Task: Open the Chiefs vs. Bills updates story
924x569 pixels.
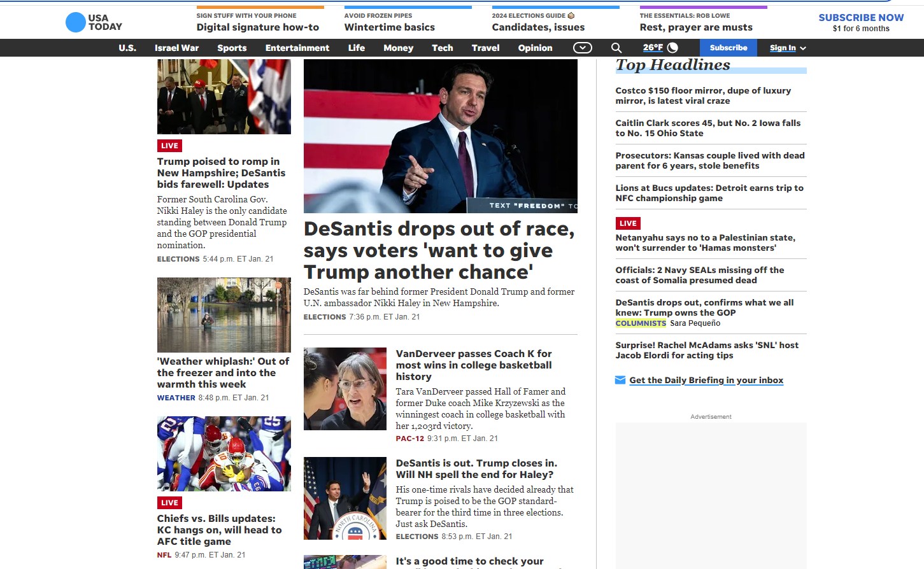Action: 220,530
